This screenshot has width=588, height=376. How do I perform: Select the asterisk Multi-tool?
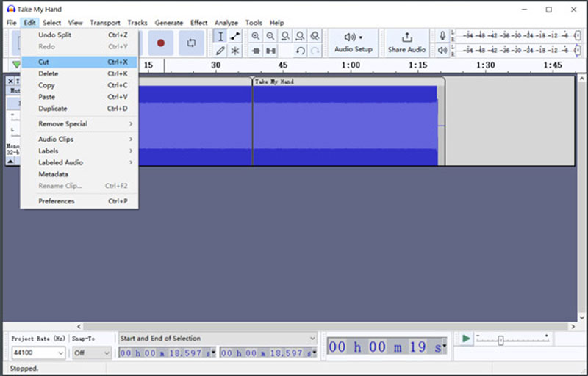235,50
